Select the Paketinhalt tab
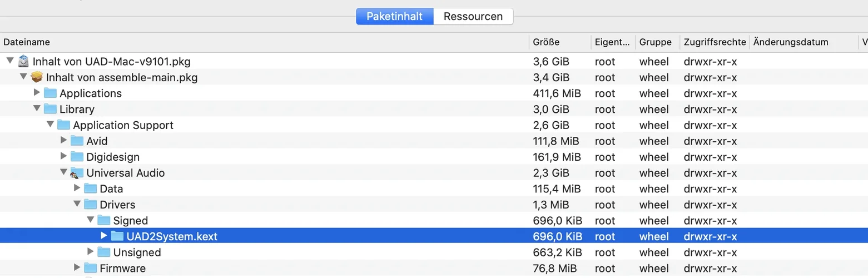This screenshot has height=278, width=868. point(395,17)
